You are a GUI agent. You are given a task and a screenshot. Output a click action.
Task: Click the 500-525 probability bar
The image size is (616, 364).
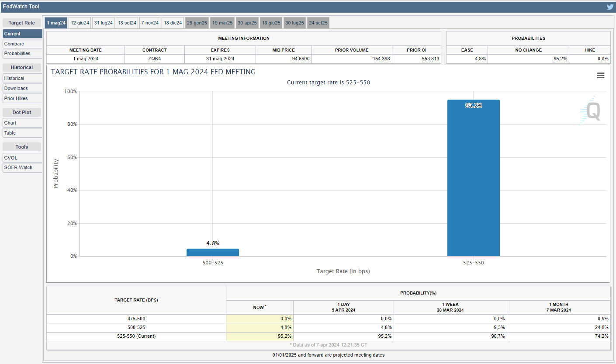pos(212,252)
